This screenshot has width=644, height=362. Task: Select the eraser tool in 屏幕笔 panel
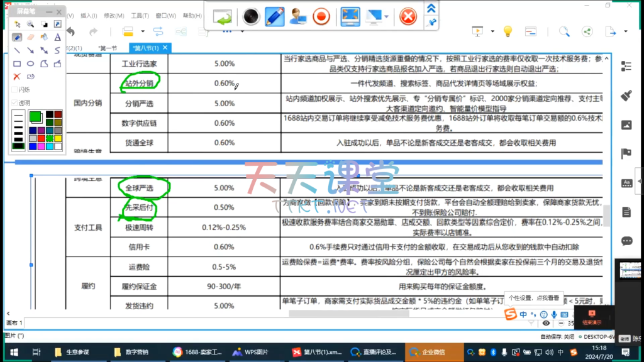pos(31,37)
